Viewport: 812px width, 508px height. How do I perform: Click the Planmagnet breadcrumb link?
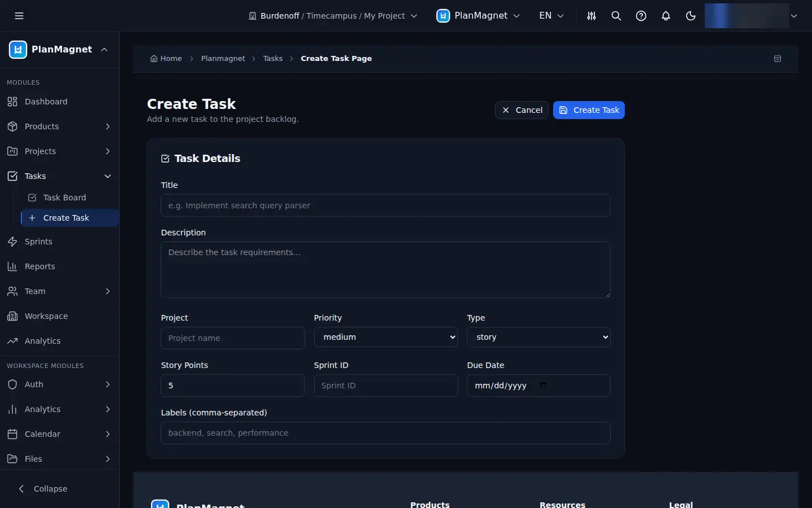[x=223, y=59]
